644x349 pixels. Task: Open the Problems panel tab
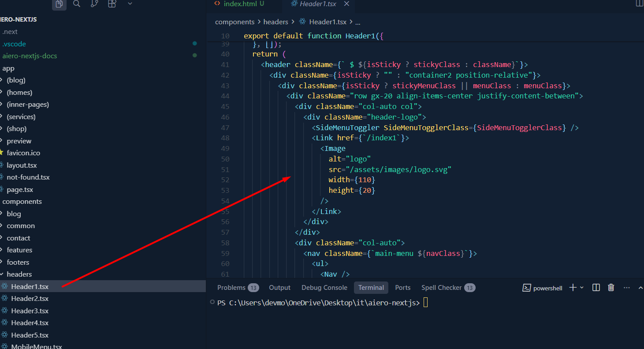(x=231, y=288)
